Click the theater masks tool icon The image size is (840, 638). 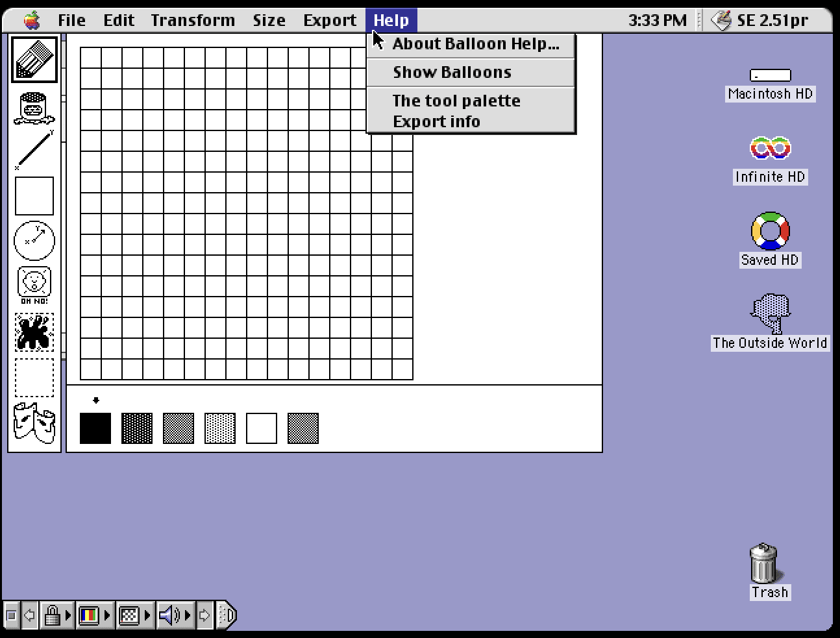click(x=34, y=423)
